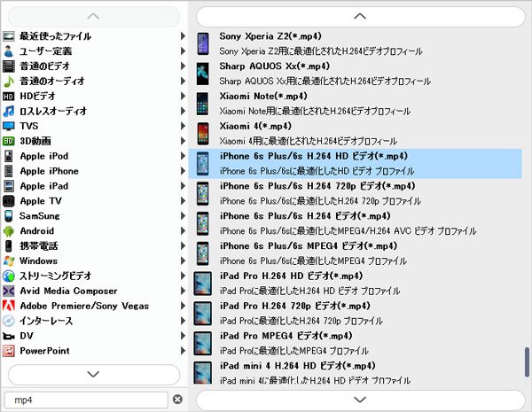The height and width of the screenshot is (412, 532).
Task: Clear the mp4 search text
Action: [177, 400]
